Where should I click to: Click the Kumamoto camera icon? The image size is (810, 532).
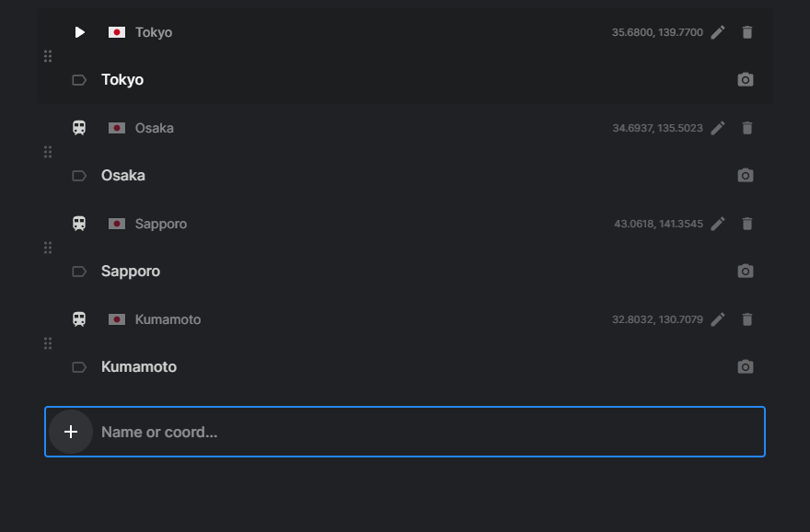point(745,366)
